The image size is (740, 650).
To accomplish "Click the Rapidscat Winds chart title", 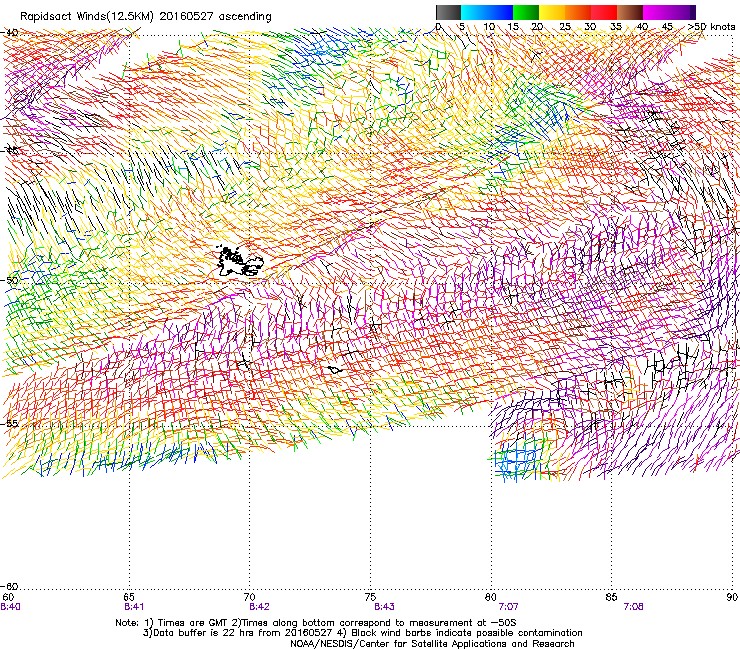I will pos(146,17).
